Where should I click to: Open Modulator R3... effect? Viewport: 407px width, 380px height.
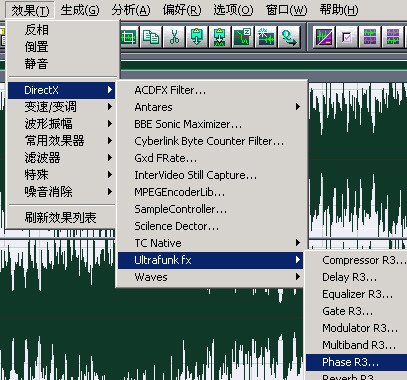[x=356, y=328]
